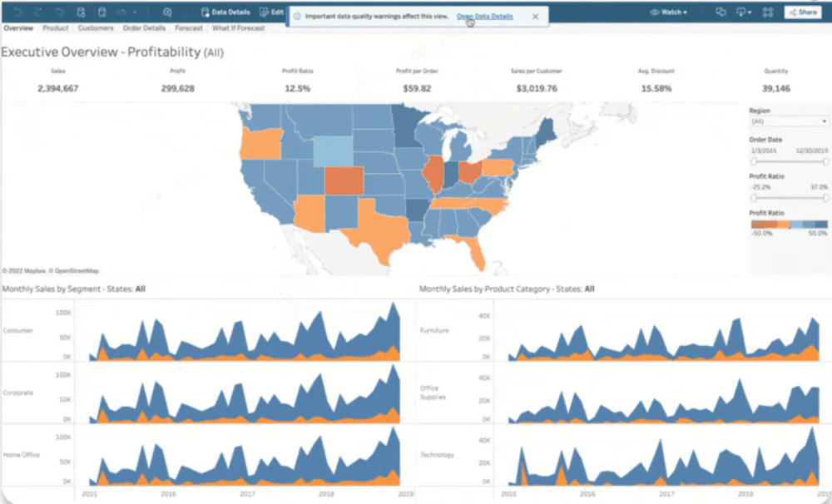The height and width of the screenshot is (504, 832).
Task: Click the Profit Ratio slider right handle
Action: [825, 198]
